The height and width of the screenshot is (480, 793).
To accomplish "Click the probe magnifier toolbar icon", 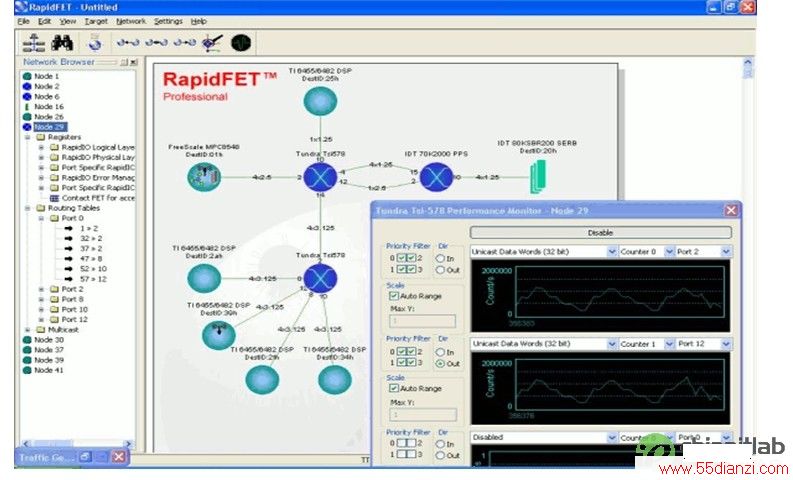I will pyautogui.click(x=212, y=43).
